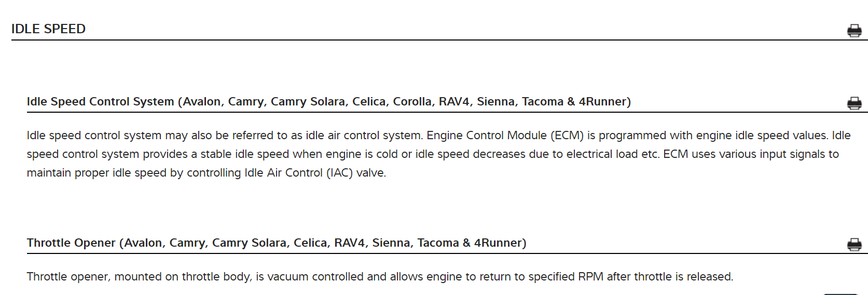
Task: Print the Idle Speed Control System section
Action: coord(854,103)
